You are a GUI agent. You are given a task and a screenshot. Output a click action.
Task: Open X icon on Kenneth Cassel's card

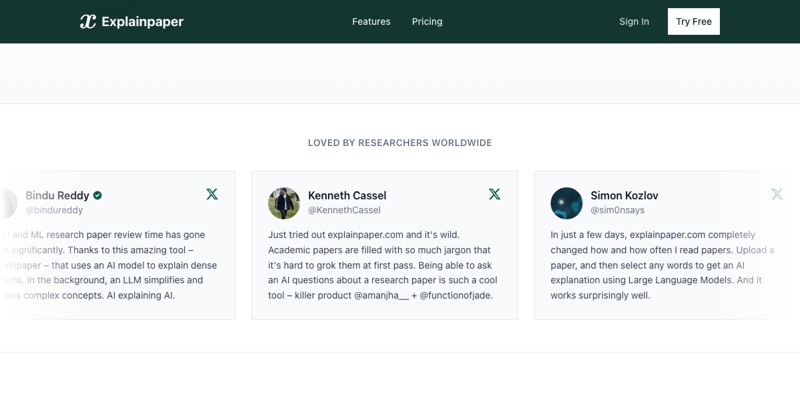tap(494, 194)
